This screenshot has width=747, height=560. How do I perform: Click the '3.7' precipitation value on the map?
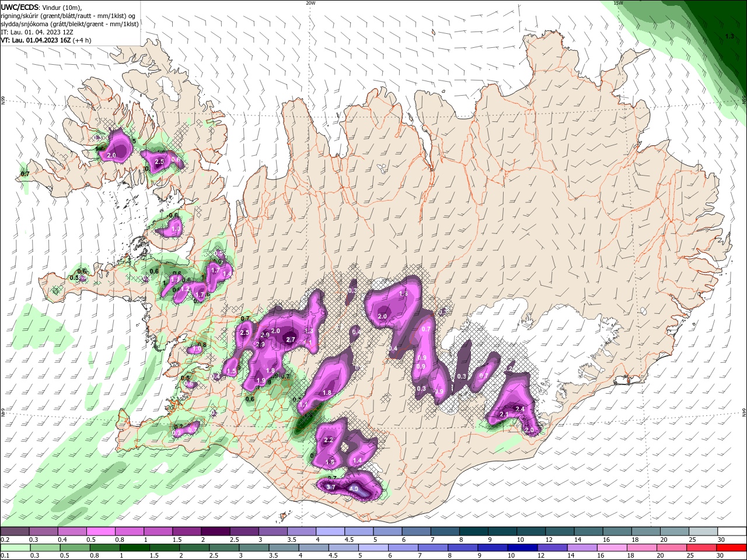coord(331,487)
